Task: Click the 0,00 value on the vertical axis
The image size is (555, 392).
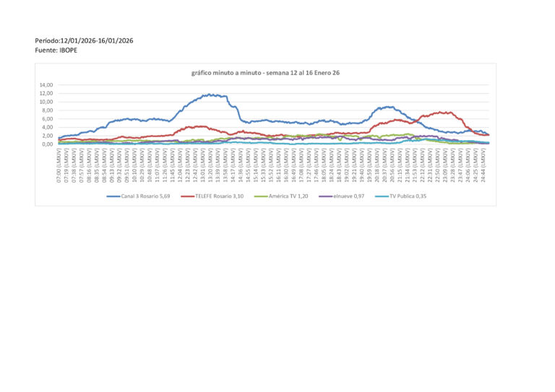Action: [48, 144]
